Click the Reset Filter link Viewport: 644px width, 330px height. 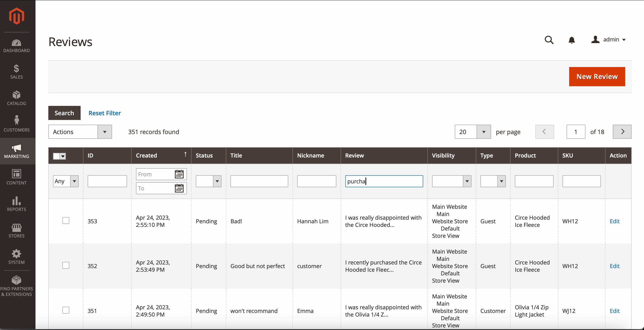point(105,113)
